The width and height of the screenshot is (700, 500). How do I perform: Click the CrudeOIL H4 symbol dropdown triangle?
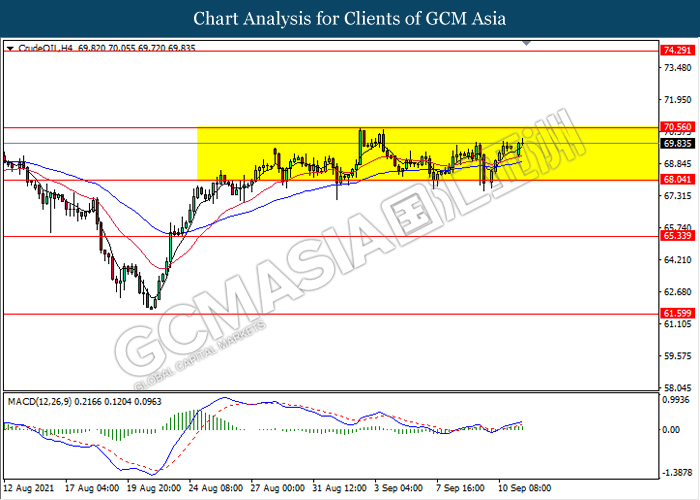[x=10, y=48]
